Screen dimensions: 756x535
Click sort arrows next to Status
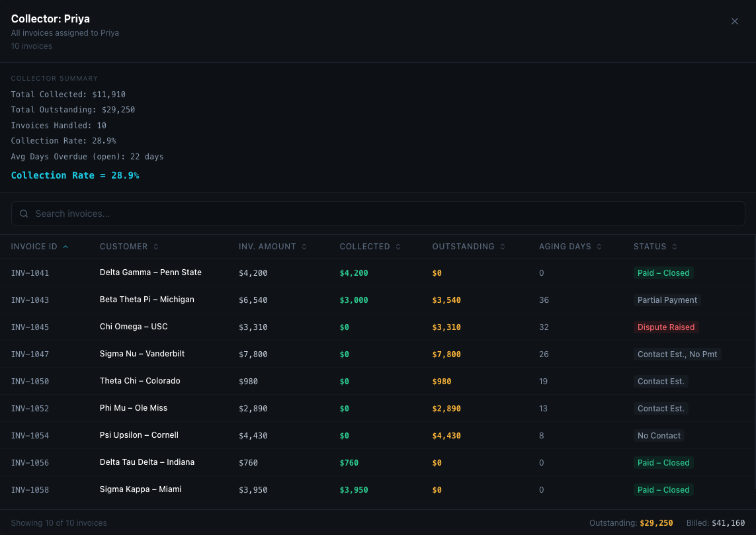675,247
